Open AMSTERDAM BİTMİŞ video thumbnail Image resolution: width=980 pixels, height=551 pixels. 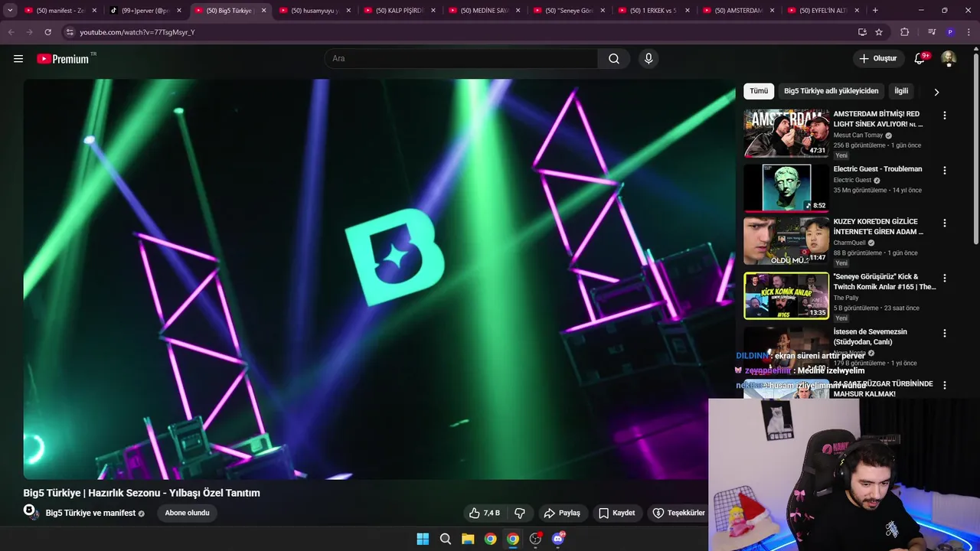coord(786,133)
